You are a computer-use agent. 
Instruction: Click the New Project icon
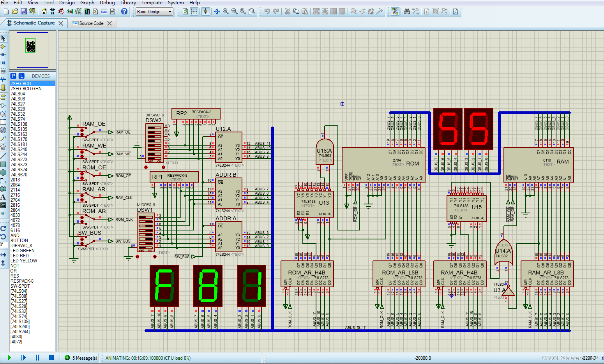pos(6,12)
